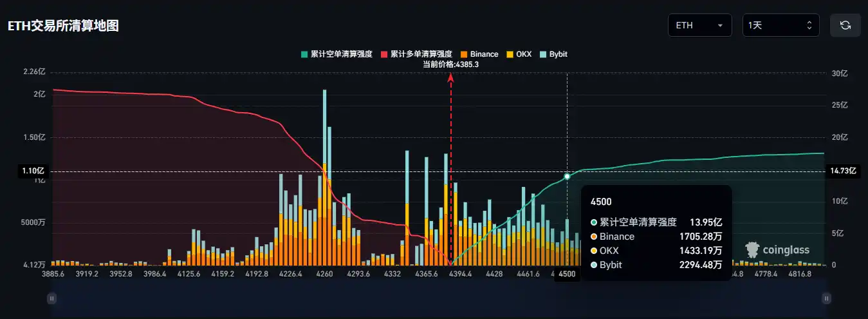Click the range slider track below chart

tap(438, 298)
